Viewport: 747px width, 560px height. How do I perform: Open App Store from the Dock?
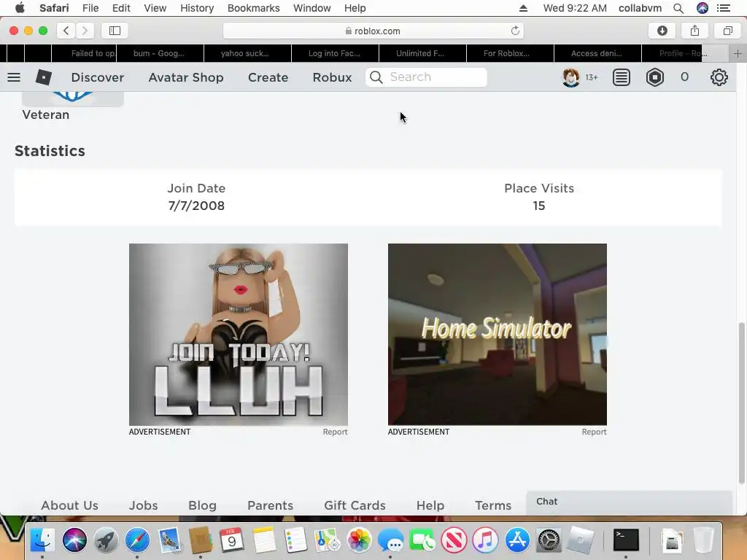click(517, 540)
